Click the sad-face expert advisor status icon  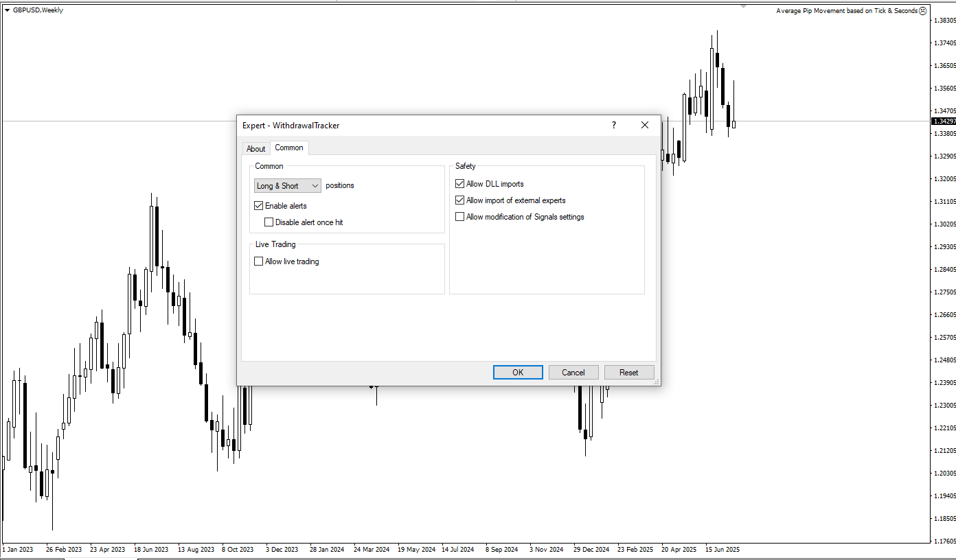click(922, 11)
